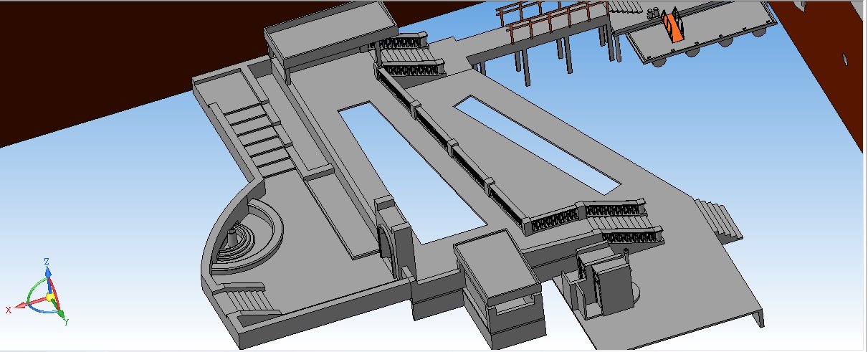Click the Z label of the triad
Viewport: 868px width, 352px height.
[47, 262]
